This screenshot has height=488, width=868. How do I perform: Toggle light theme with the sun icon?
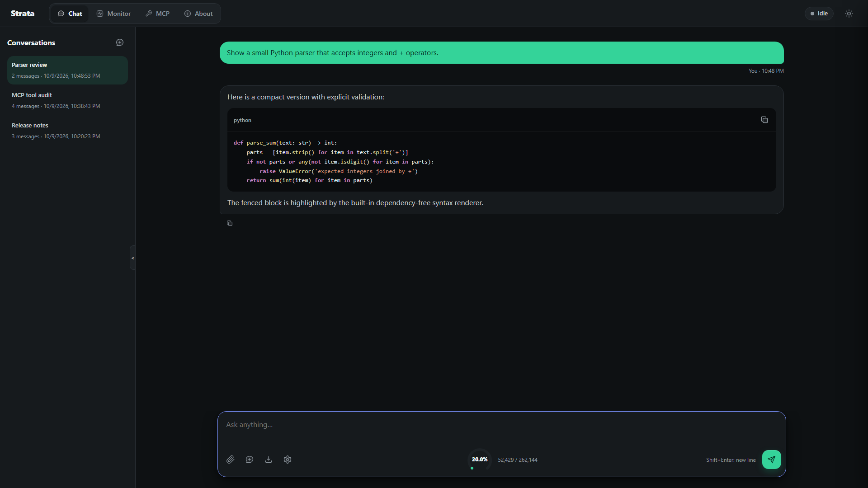click(x=849, y=14)
